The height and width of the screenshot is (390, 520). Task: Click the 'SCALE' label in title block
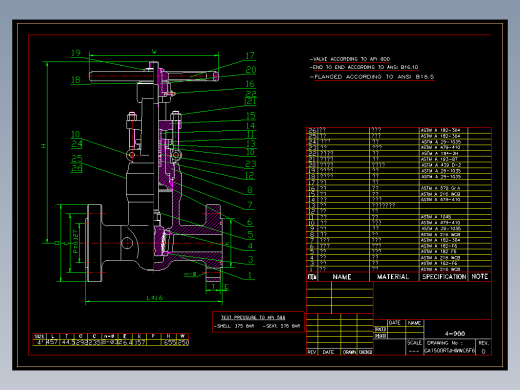(414, 343)
